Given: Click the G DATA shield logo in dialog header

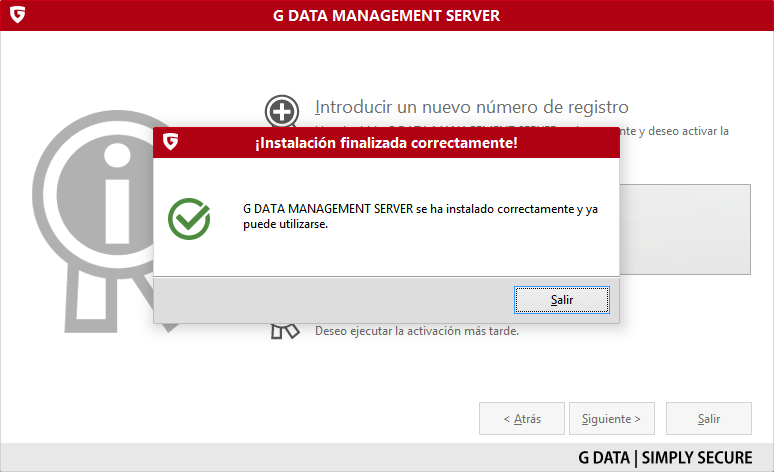Looking at the screenshot, I should (x=171, y=143).
